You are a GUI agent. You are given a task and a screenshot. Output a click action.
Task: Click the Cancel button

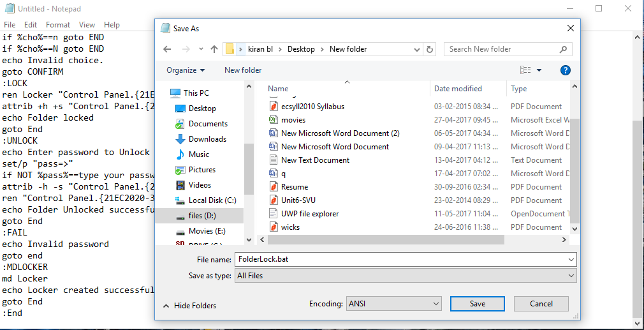tap(541, 304)
